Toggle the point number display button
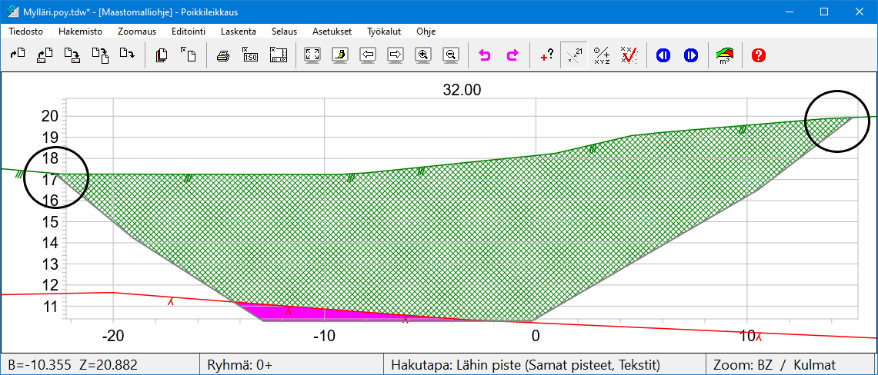 click(x=574, y=55)
